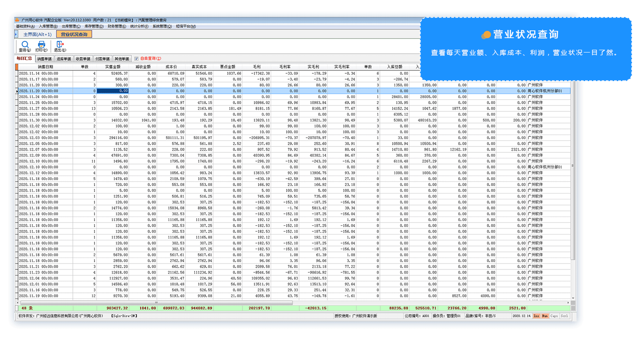This screenshot has width=644, height=339.
Task: Click the orange cloud icon in banner
Action: 486,35
